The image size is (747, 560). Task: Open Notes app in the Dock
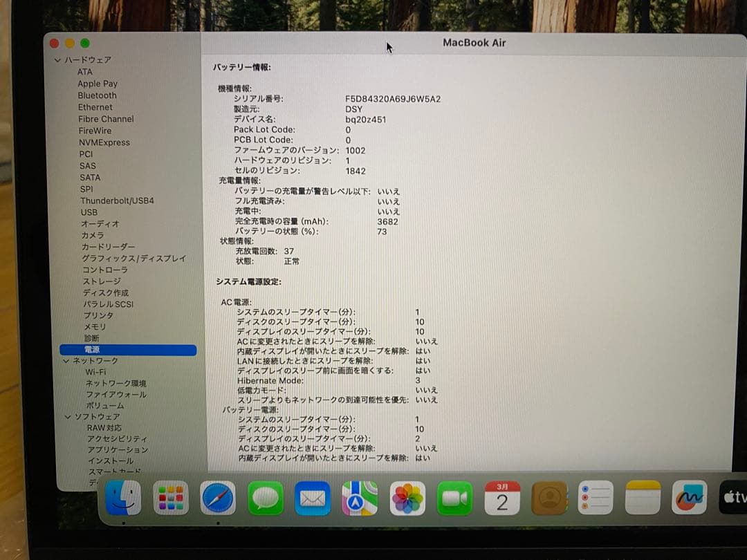(x=643, y=498)
